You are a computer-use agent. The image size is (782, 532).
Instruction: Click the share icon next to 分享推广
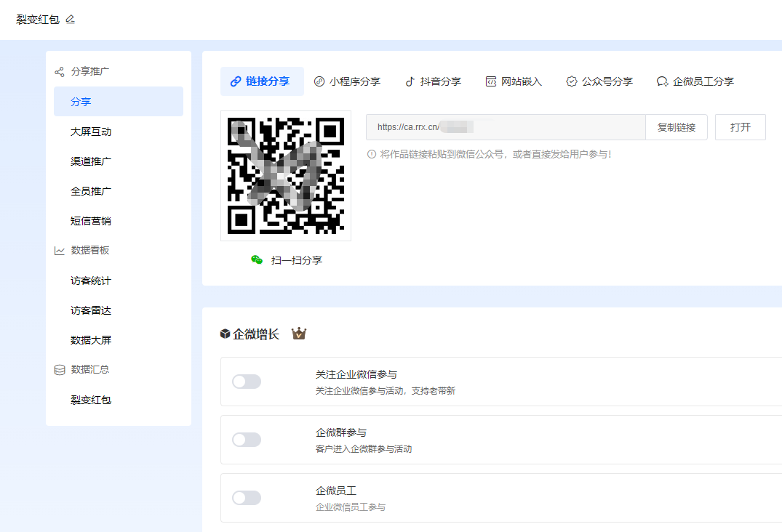pyautogui.click(x=60, y=72)
